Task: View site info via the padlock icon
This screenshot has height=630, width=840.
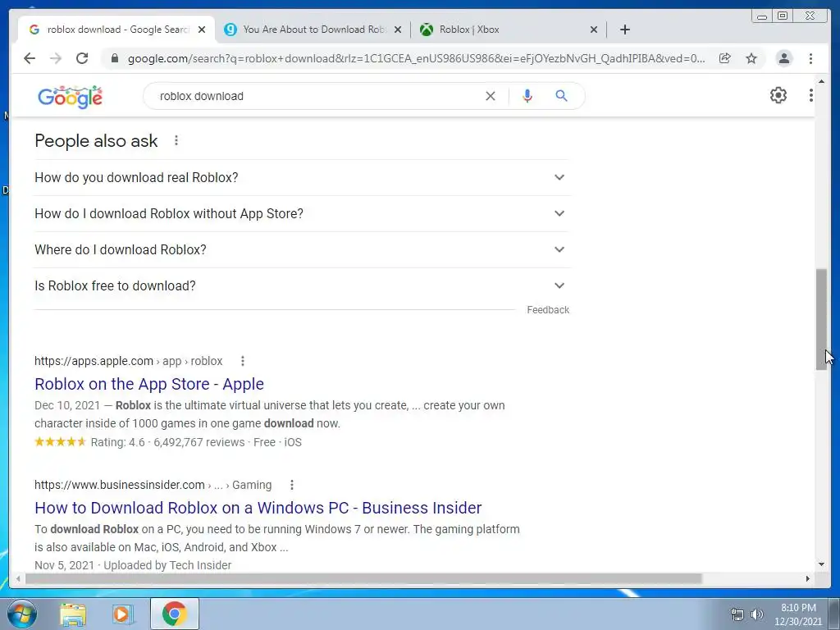Action: (114, 58)
